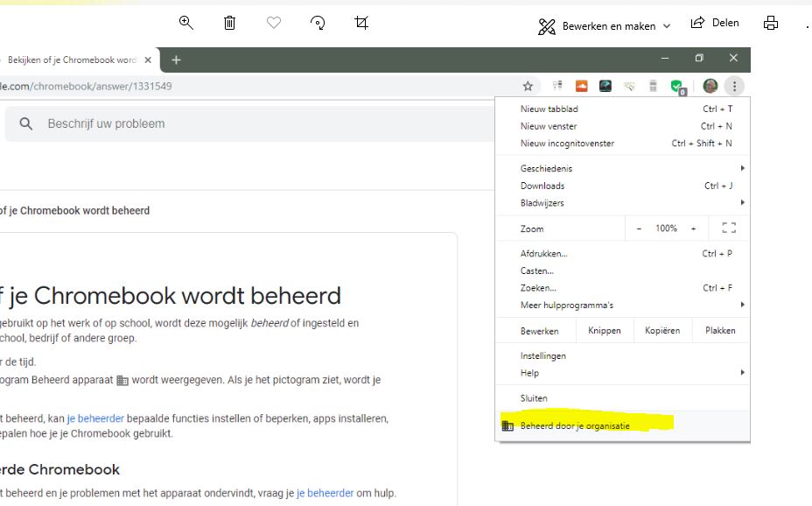This screenshot has height=506, width=812.
Task: Delete the photo with trash icon
Action: [229, 24]
